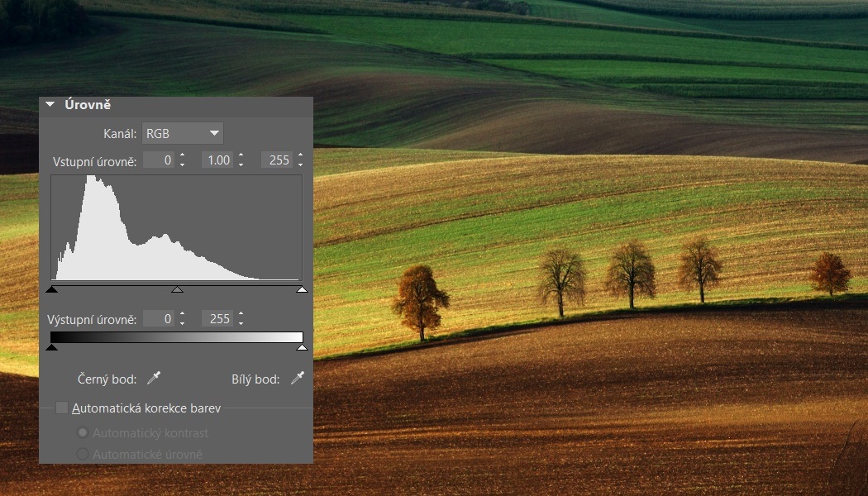Increase input white level with up arrow
Viewport: 868px width, 496px height.
click(x=301, y=155)
